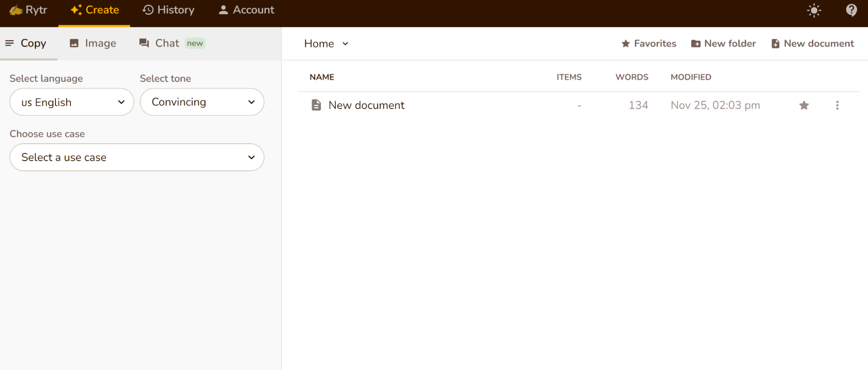This screenshot has height=370, width=868.
Task: Click the document file icon in list
Action: [x=316, y=105]
